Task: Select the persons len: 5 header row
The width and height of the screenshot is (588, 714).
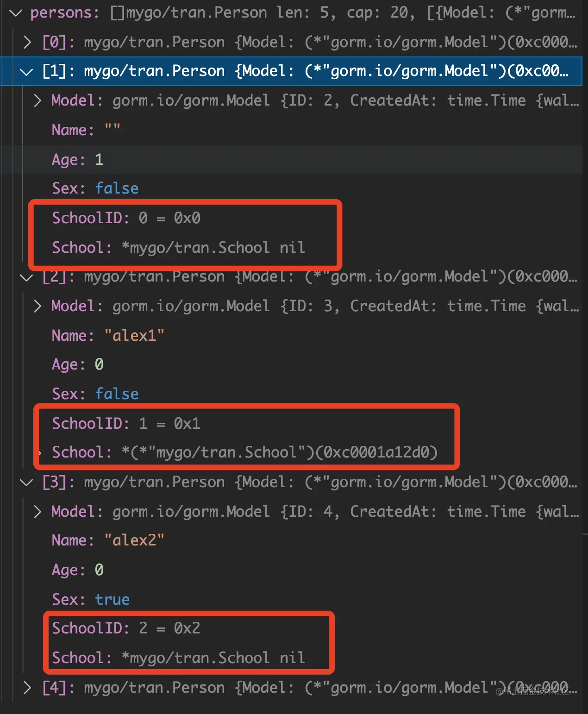Action: 292,13
